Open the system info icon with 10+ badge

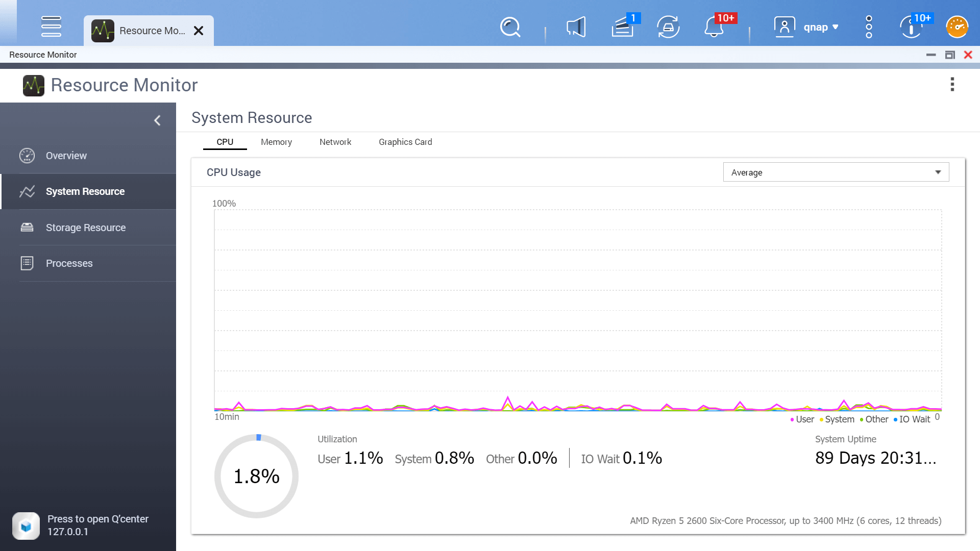(912, 27)
